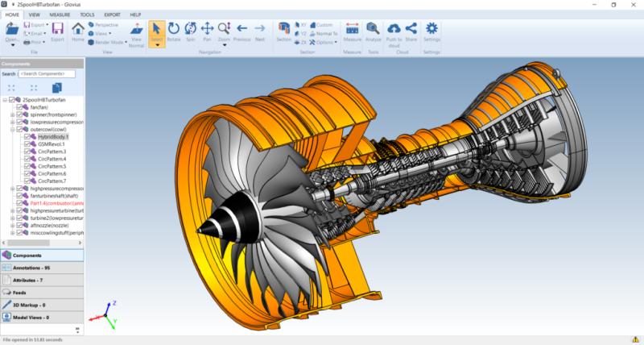Expand the aftnozzle(nozzle) tree node

pyautogui.click(x=13, y=226)
